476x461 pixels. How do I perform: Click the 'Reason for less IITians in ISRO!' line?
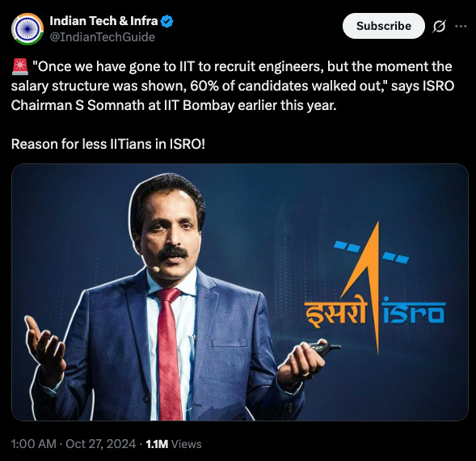[108, 144]
